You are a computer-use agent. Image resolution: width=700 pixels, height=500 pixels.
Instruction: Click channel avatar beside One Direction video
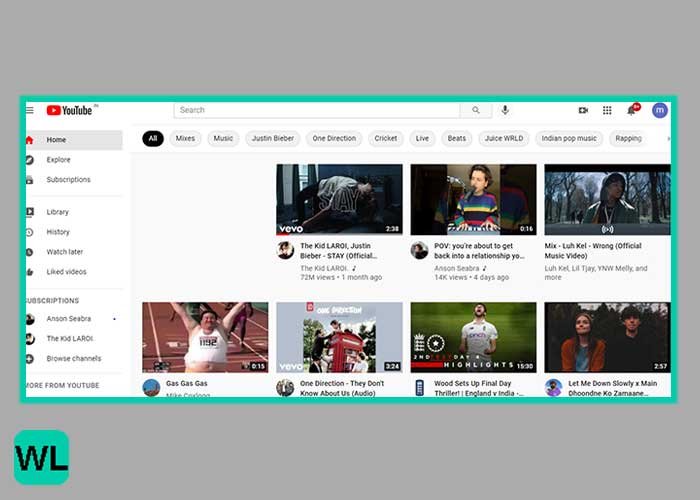click(x=285, y=388)
